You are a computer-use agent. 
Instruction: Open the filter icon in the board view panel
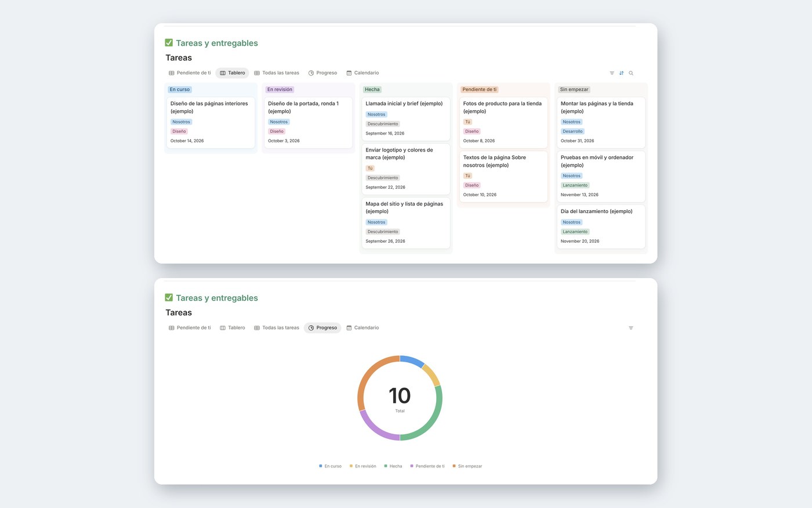point(612,73)
